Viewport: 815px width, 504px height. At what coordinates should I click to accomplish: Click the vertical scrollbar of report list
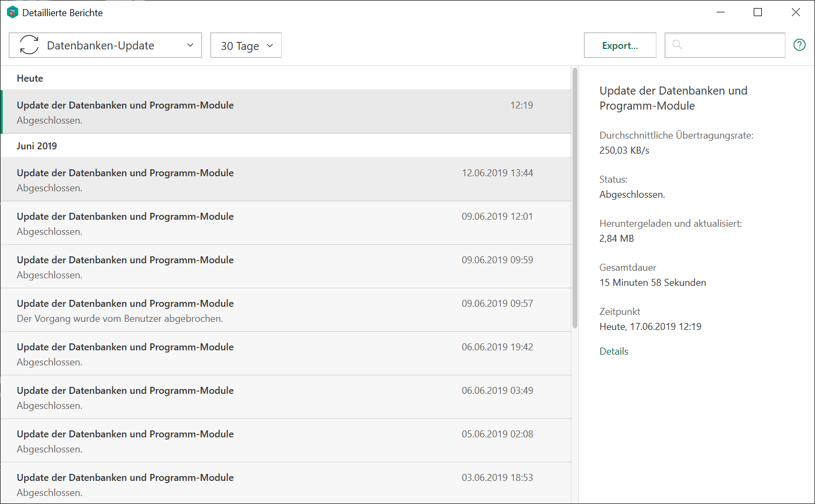pyautogui.click(x=575, y=198)
